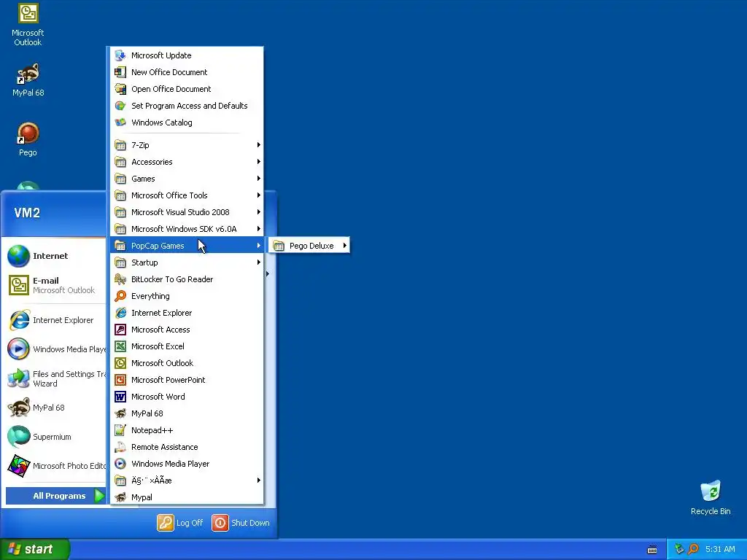Open MyPal 68 in the All Programs list
Viewport: 747px width, 560px height.
coord(187,413)
